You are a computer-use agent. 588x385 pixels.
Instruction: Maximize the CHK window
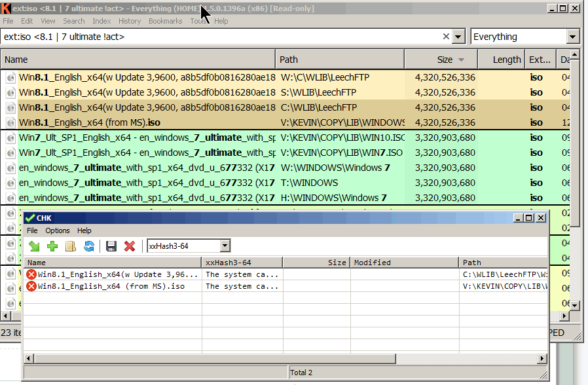tap(529, 218)
